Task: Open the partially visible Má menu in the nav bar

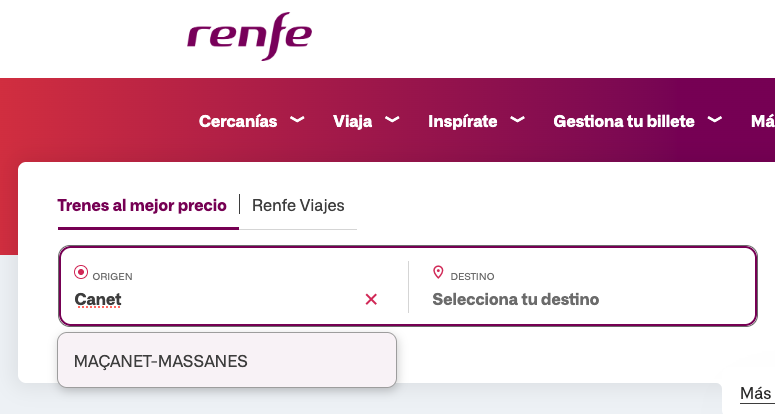Action: pyautogui.click(x=762, y=121)
